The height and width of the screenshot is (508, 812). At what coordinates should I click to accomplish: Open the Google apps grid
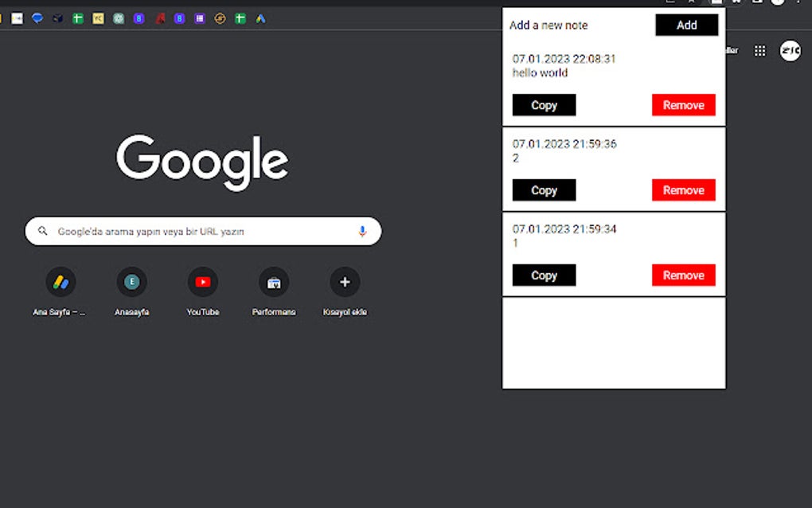[x=759, y=50]
